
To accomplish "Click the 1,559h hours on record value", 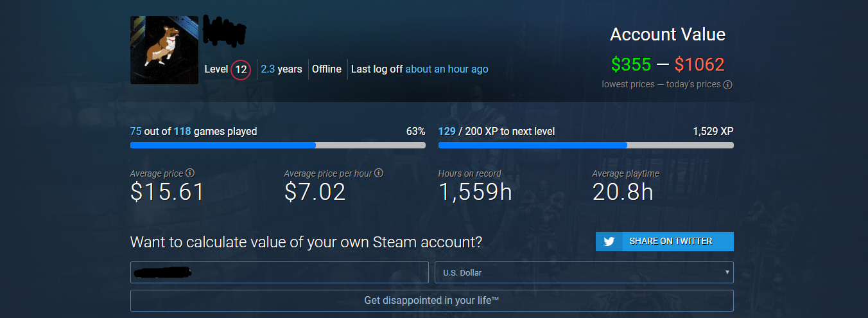I will 475,191.
